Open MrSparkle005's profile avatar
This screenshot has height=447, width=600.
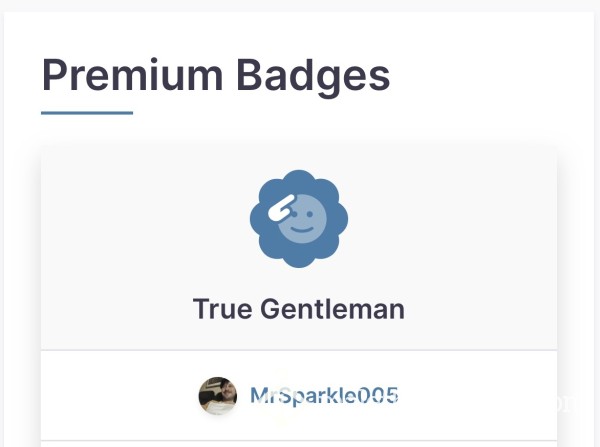218,396
